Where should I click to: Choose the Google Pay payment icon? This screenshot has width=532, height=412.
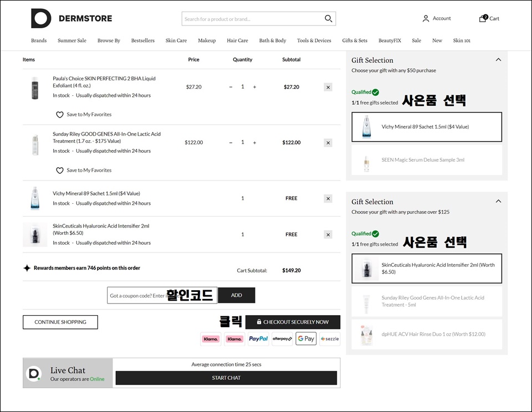point(306,339)
